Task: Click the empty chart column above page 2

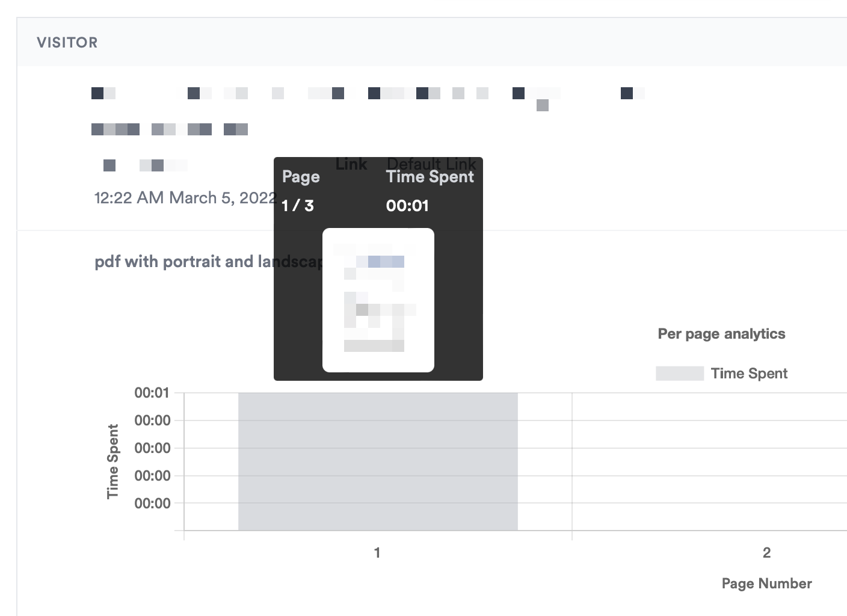Action: point(709,461)
